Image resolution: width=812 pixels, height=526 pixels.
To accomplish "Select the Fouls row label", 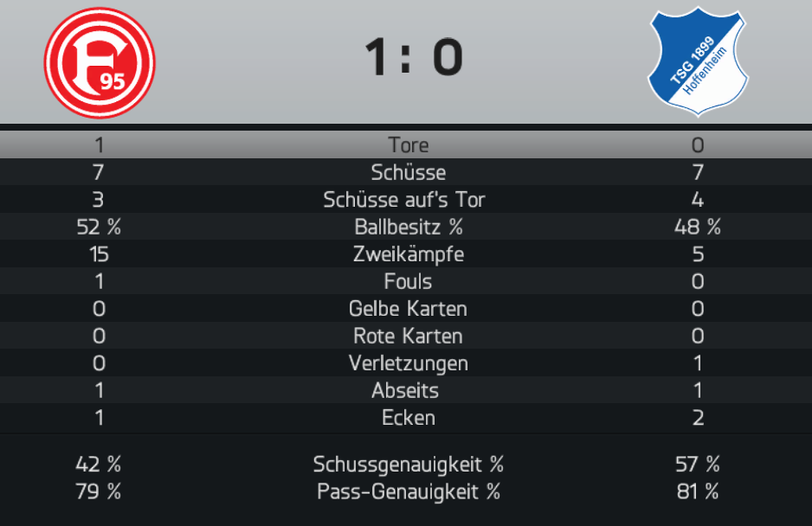I will coord(408,282).
